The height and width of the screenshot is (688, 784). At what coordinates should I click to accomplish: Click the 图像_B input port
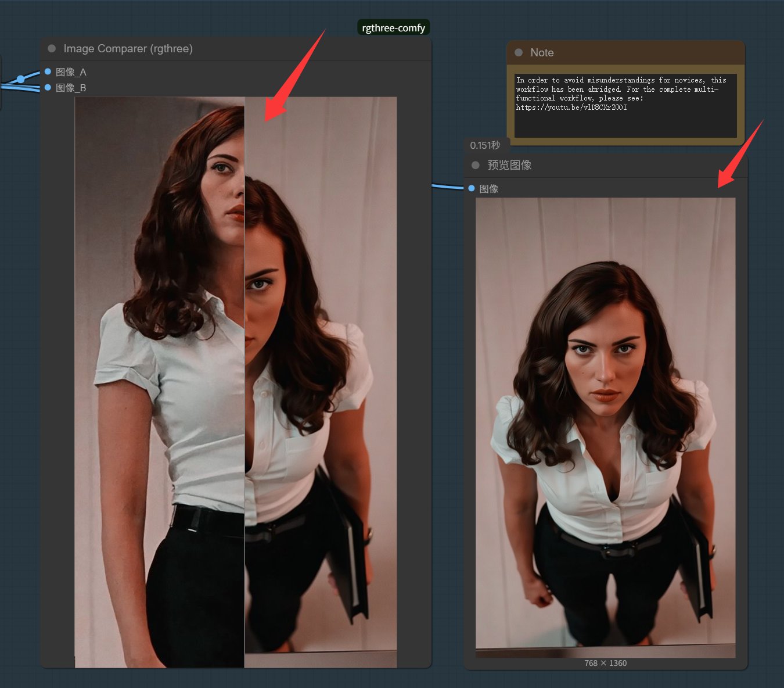[48, 88]
